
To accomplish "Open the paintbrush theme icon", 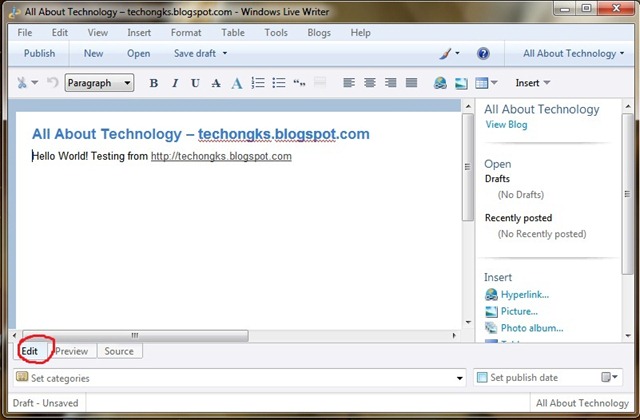I will pyautogui.click(x=445, y=53).
